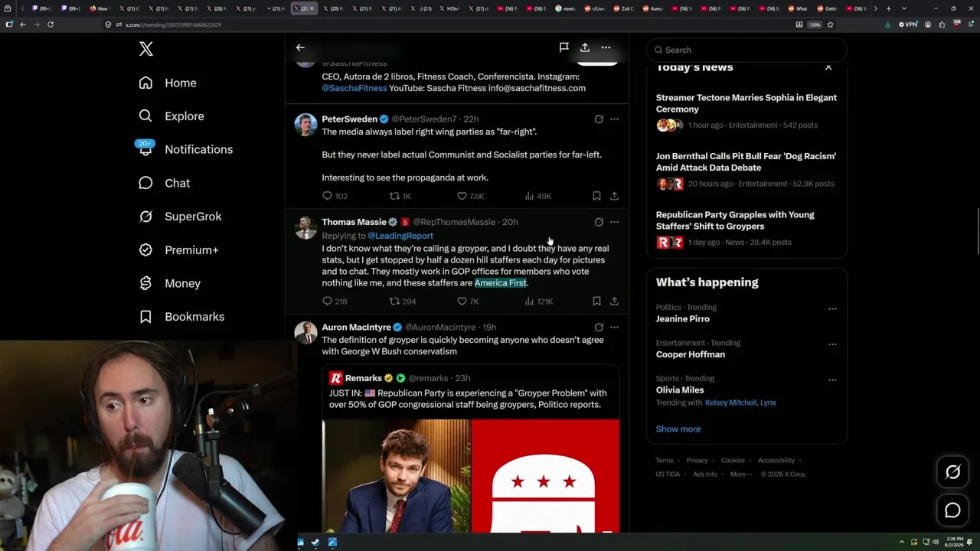Image resolution: width=980 pixels, height=551 pixels.
Task: Click the X logo in the sidebar
Action: (146, 50)
